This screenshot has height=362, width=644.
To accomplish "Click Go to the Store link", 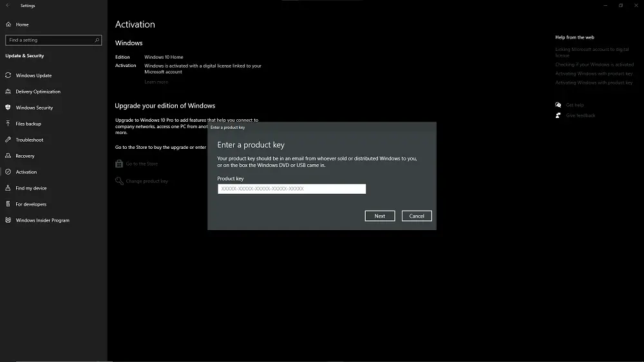I will [142, 164].
